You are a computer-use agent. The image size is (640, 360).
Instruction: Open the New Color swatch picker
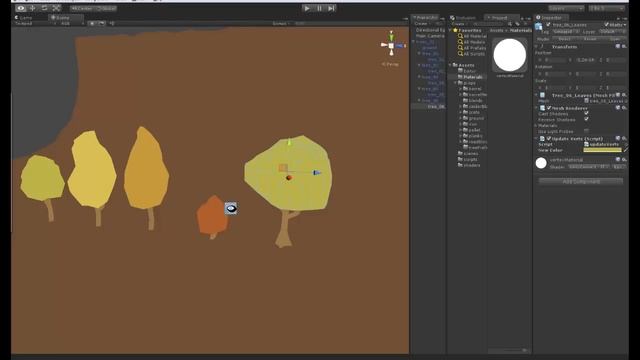click(602, 150)
